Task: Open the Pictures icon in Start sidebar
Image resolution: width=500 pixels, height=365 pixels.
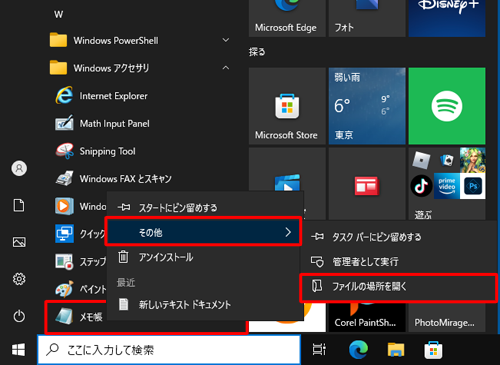Action: [19, 242]
